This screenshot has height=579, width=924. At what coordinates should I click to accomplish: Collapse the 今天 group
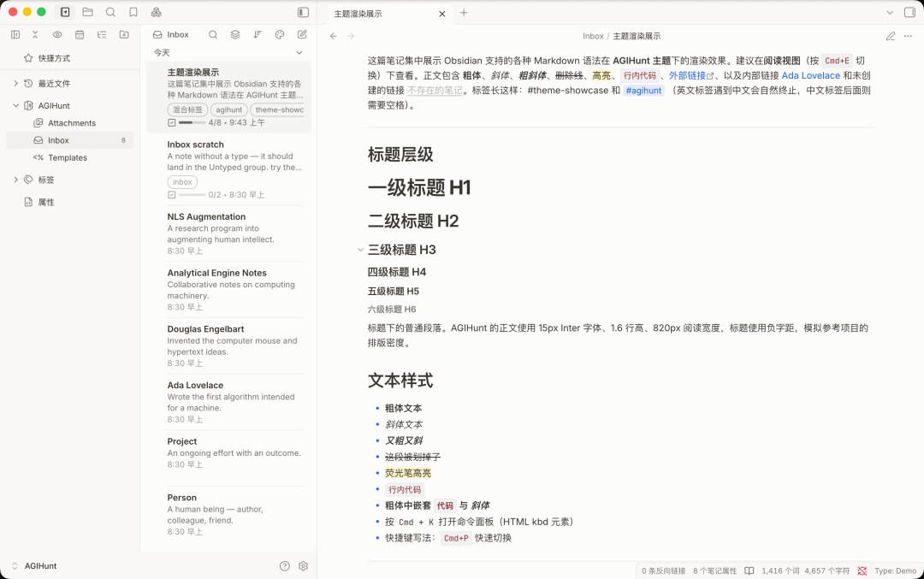pos(299,53)
